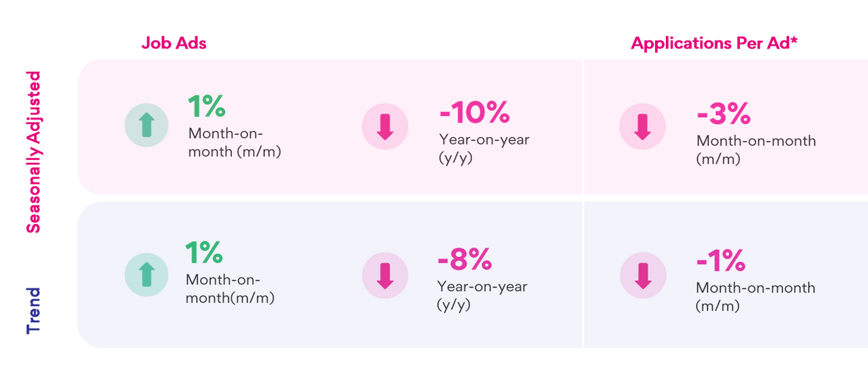Click the green 1% Seasonally Adjusted value
Screen dimensions: 868x367
click(206, 107)
